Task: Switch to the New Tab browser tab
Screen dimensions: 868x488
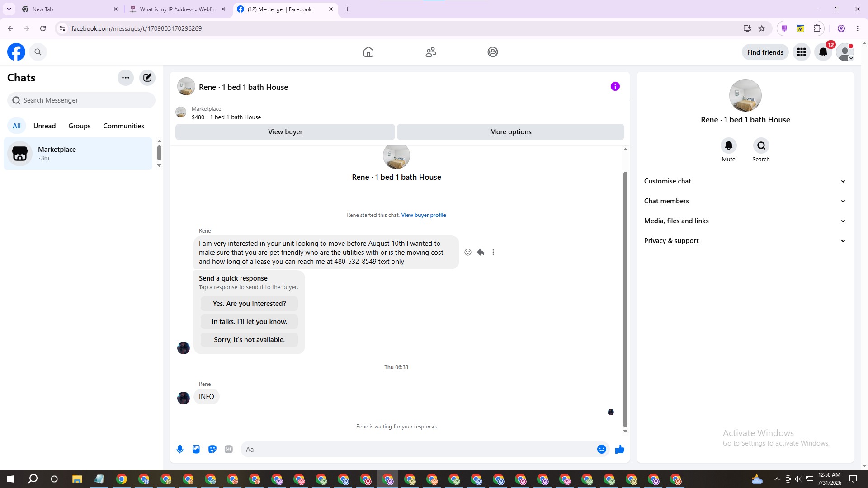Action: click(70, 9)
